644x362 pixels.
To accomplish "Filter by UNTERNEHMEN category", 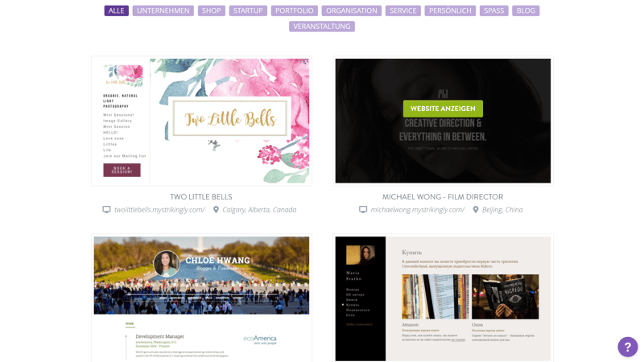I will click(x=163, y=10).
